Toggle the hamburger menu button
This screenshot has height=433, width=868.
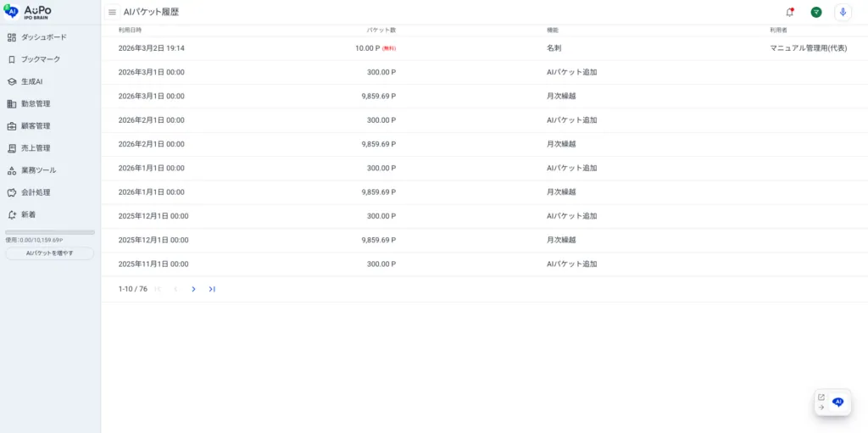tap(113, 12)
